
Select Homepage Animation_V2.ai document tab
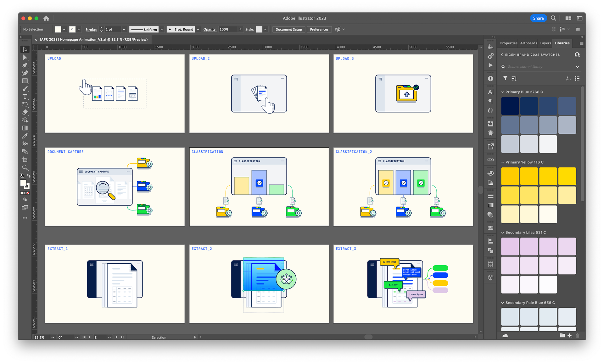94,39
